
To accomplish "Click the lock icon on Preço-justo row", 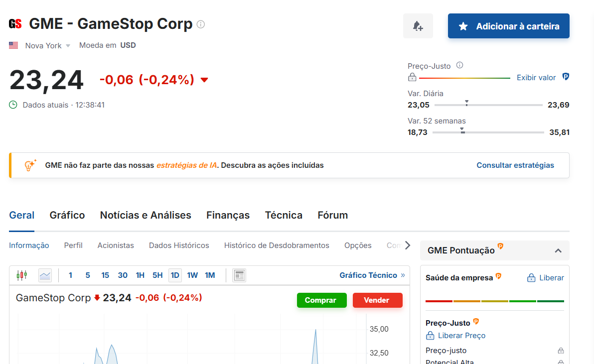I will coord(561,351).
